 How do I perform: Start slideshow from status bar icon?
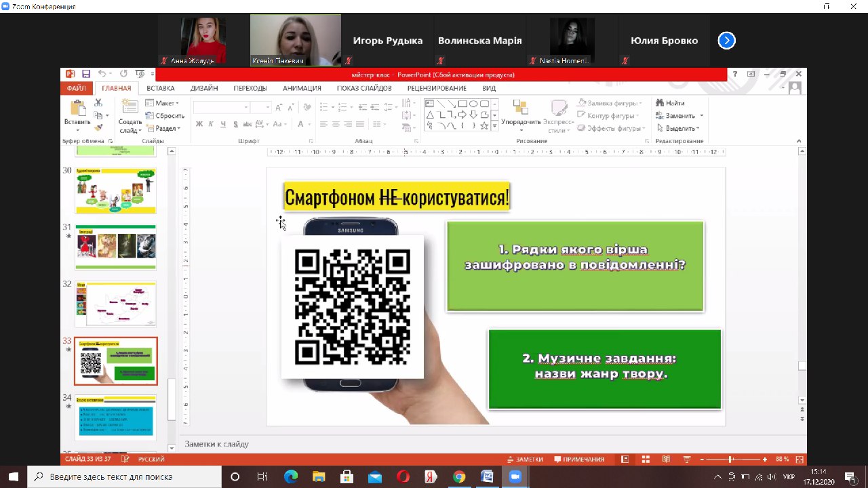(686, 460)
